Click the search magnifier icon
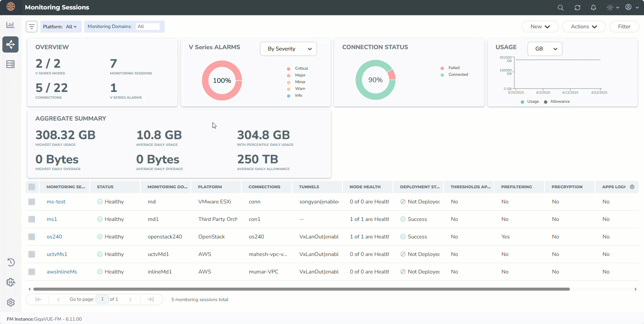This screenshot has height=324, width=644. (560, 7)
